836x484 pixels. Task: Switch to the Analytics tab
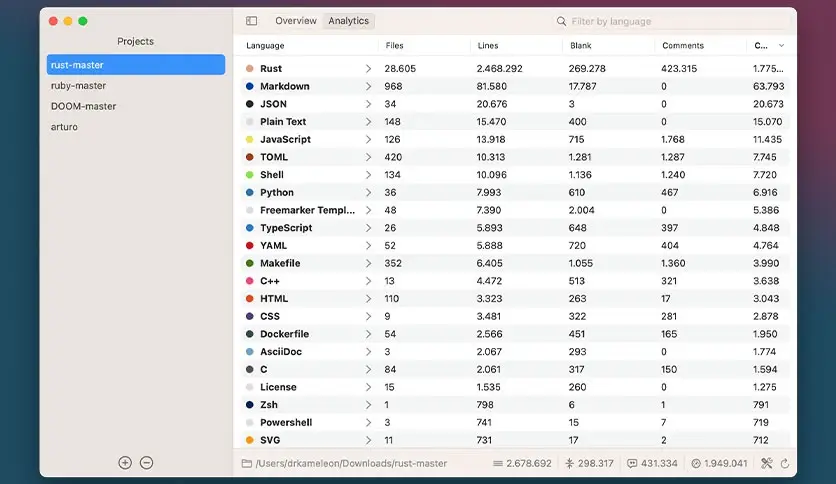click(x=349, y=21)
